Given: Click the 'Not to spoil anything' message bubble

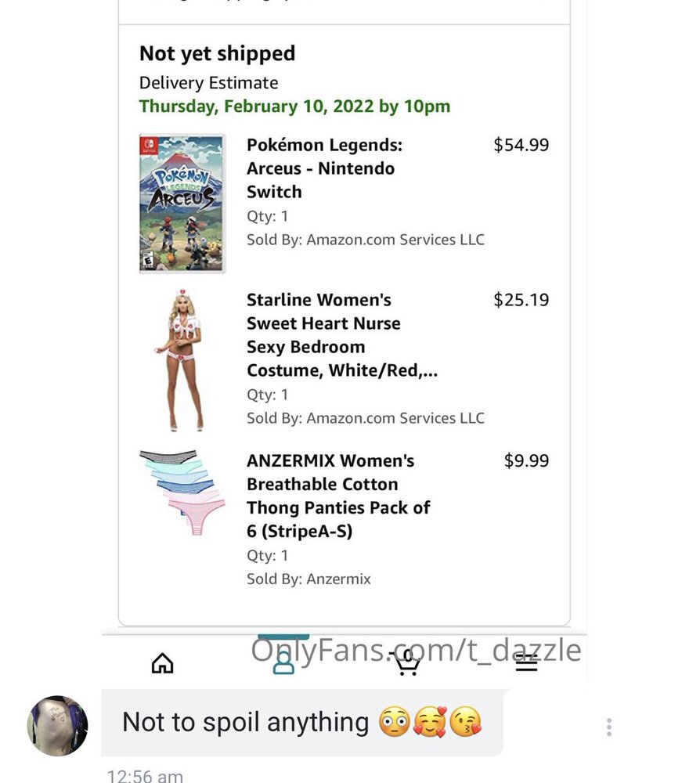Looking at the screenshot, I should point(302,723).
